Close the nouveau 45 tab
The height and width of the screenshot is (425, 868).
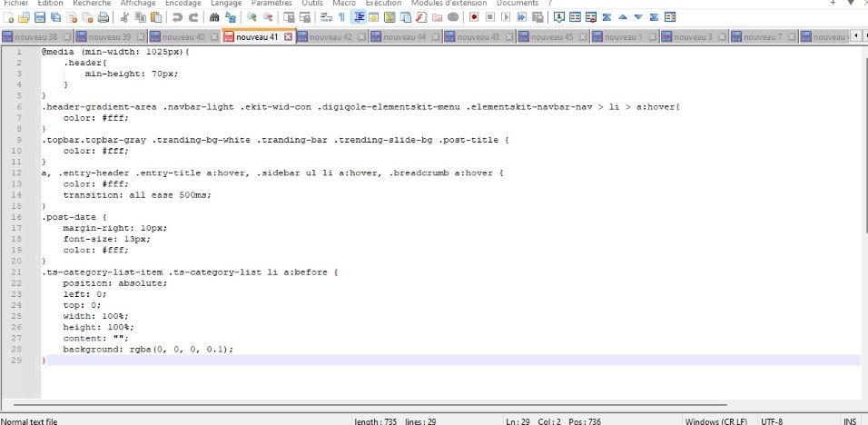(583, 37)
